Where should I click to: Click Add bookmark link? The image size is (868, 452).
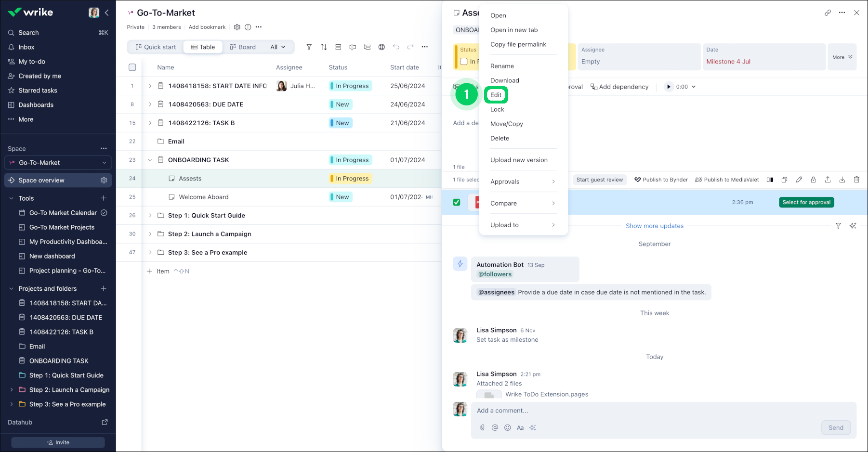pyautogui.click(x=207, y=27)
